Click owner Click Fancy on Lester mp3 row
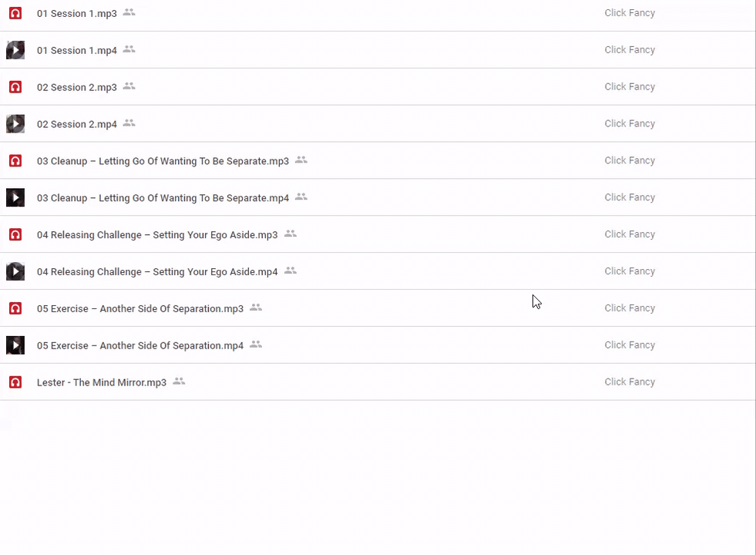Viewport: 756px width, 555px height. click(x=630, y=382)
